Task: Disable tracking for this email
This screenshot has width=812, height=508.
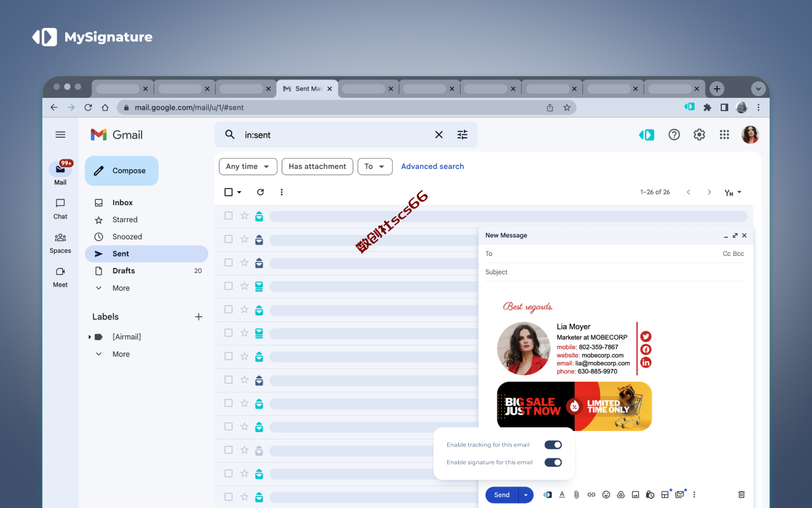Action: coord(553,445)
